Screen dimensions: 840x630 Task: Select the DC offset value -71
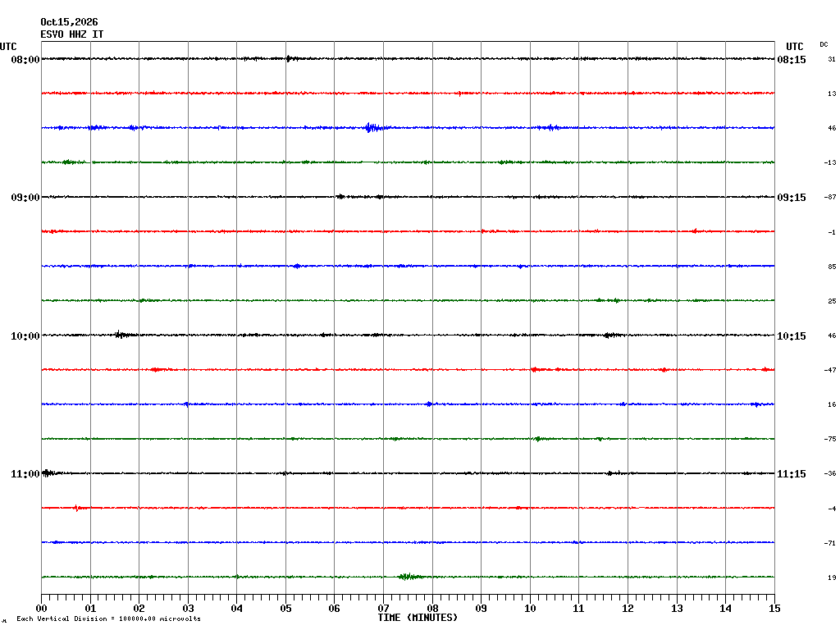point(830,543)
